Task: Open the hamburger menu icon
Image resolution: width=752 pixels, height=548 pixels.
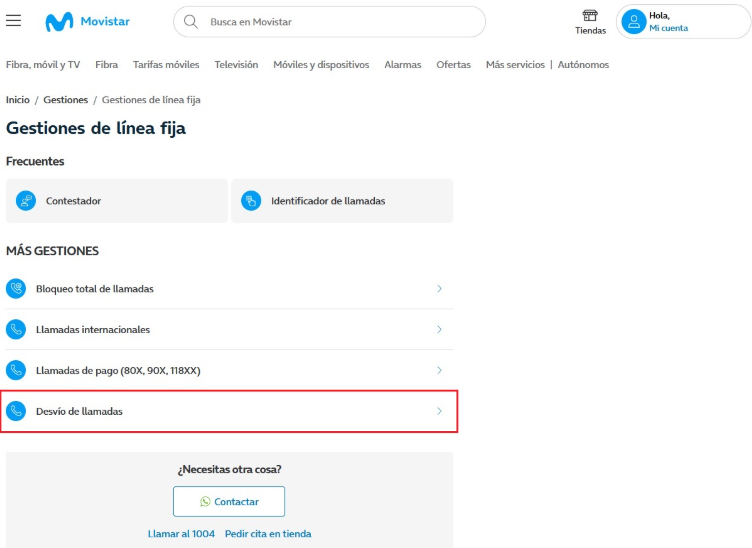Action: 14,21
